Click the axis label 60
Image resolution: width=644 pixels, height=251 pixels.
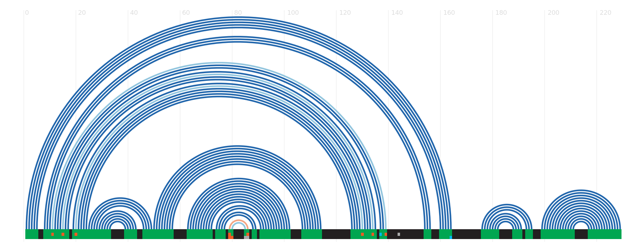click(x=186, y=13)
